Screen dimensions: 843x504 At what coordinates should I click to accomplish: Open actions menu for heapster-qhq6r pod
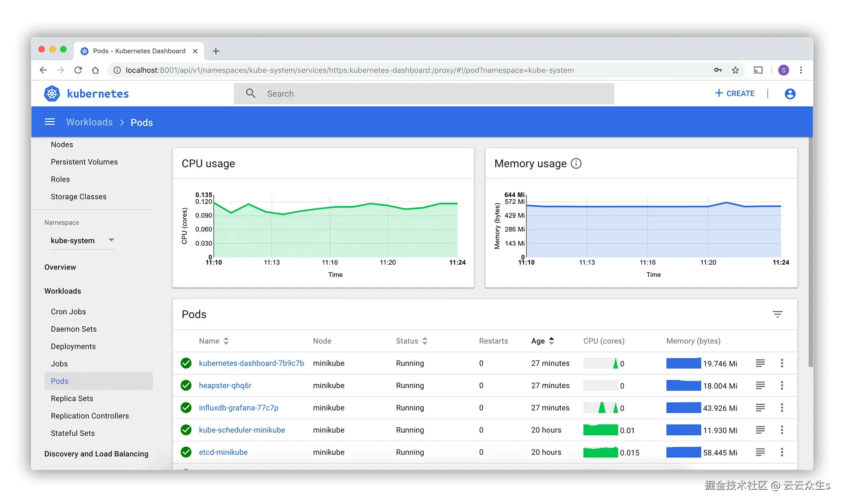(x=782, y=386)
